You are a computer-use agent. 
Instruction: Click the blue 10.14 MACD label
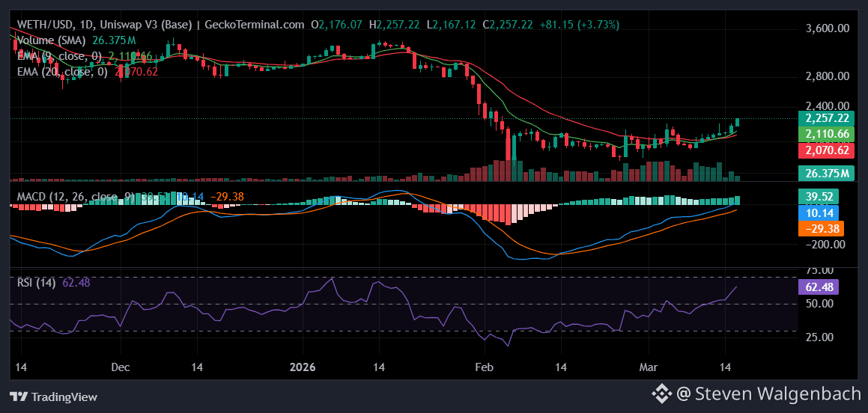pyautogui.click(x=819, y=212)
